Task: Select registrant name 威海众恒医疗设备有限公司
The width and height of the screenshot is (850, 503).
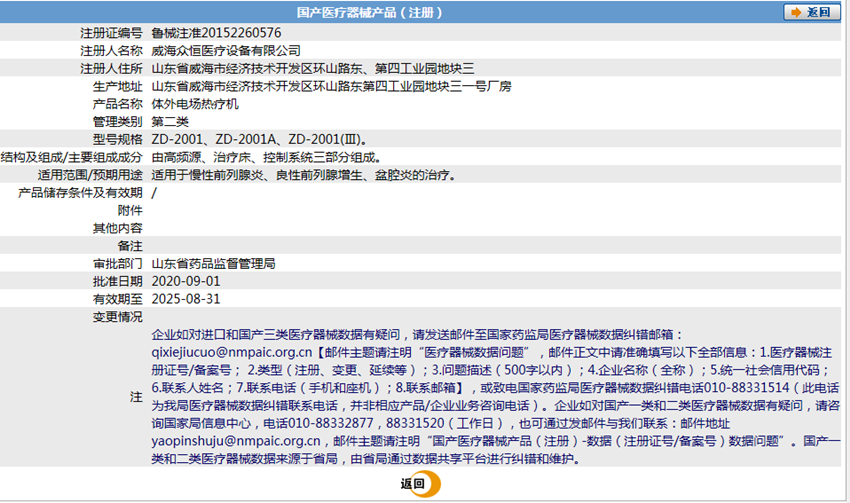Action: [x=226, y=51]
